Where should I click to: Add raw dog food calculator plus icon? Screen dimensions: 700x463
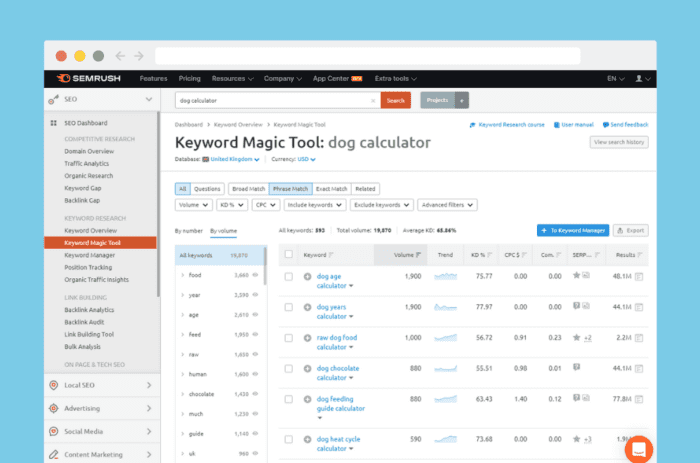click(x=307, y=338)
